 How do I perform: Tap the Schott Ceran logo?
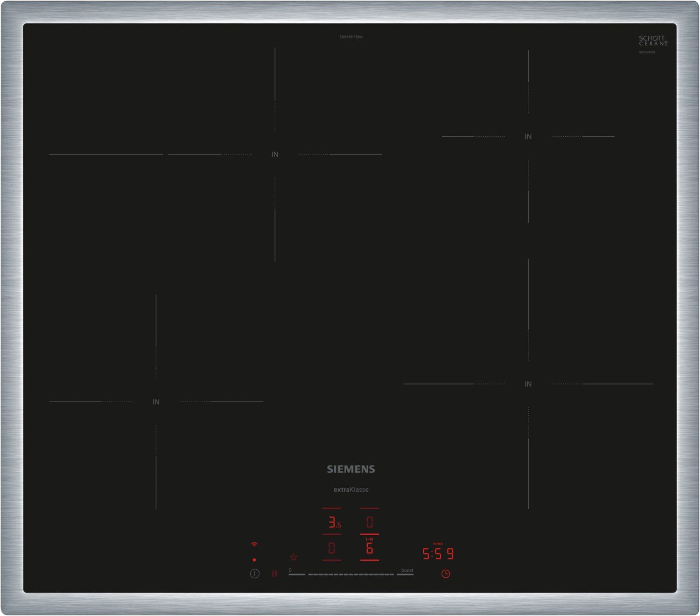point(652,41)
